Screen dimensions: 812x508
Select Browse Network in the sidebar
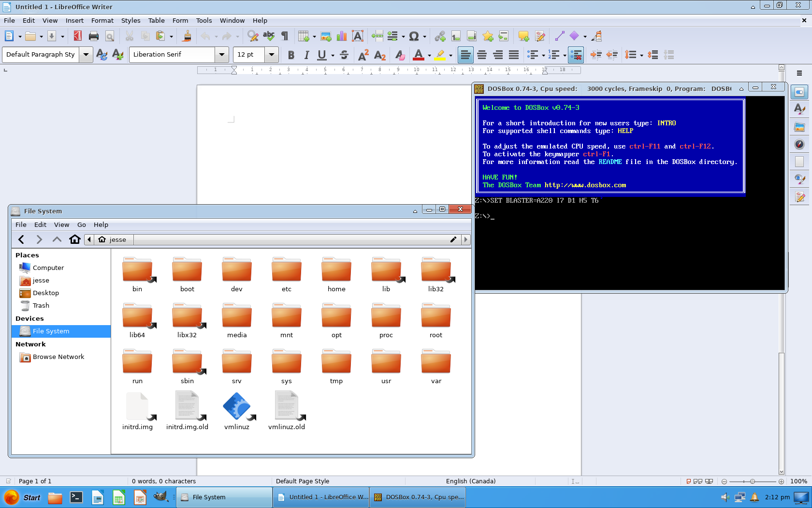click(58, 357)
